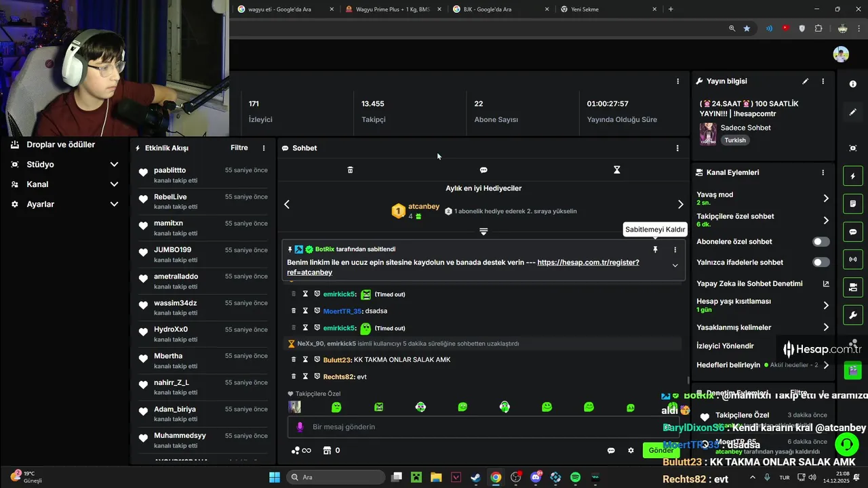Click lightning bolt icon in right sidebar
The image size is (868, 488).
(x=853, y=176)
